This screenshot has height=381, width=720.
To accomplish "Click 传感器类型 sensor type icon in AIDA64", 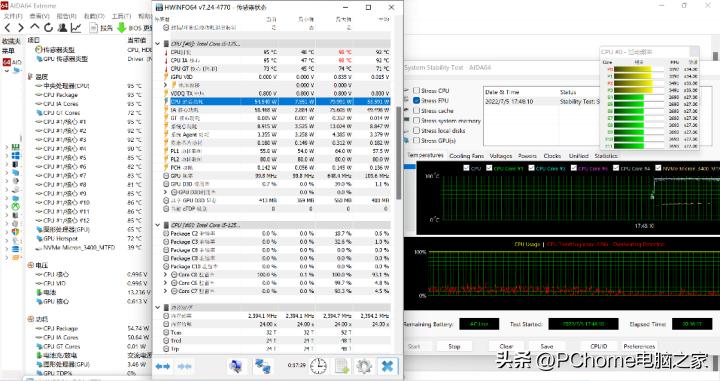I will point(39,50).
